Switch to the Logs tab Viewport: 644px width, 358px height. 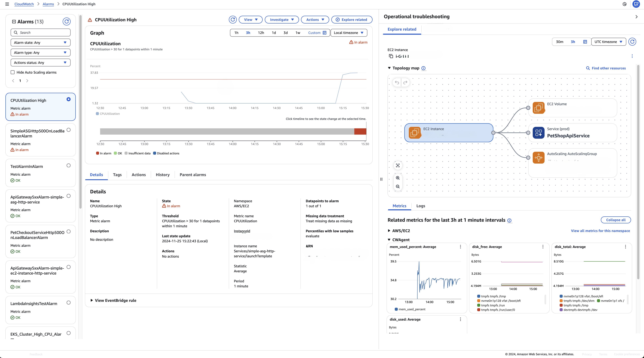click(420, 206)
